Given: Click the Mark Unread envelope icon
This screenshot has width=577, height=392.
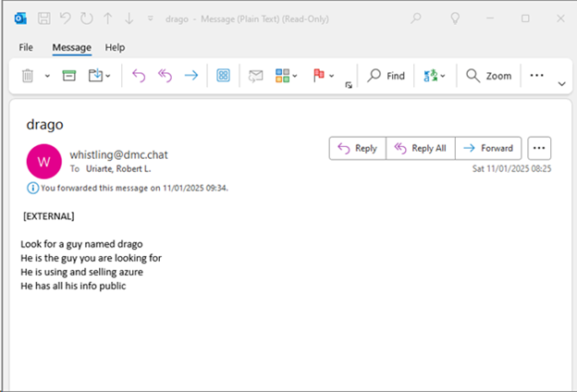Looking at the screenshot, I should [256, 76].
